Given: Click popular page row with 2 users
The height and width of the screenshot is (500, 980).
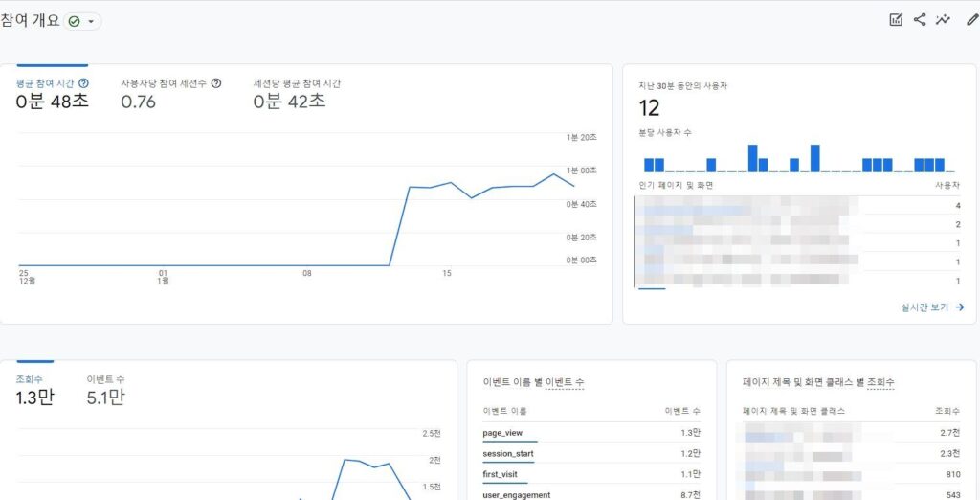Looking at the screenshot, I should click(x=800, y=224).
